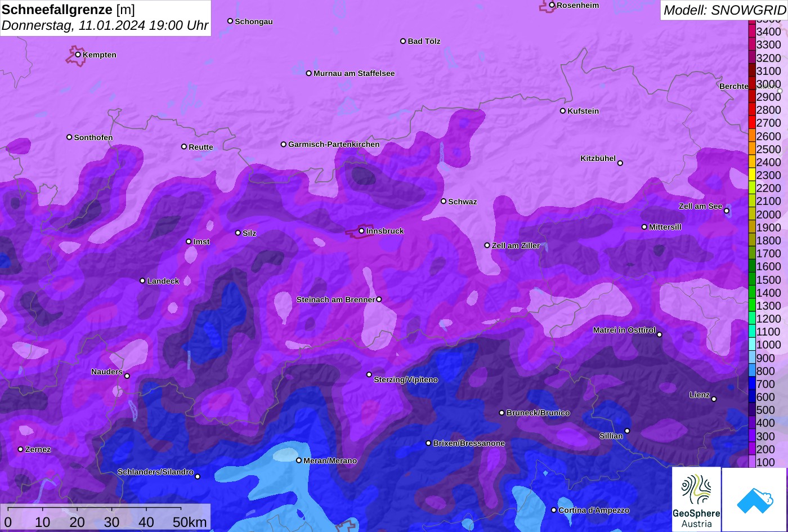The width and height of the screenshot is (788, 532).
Task: Click the "Garmisch-Partenkirchen" label
Action: click(334, 144)
